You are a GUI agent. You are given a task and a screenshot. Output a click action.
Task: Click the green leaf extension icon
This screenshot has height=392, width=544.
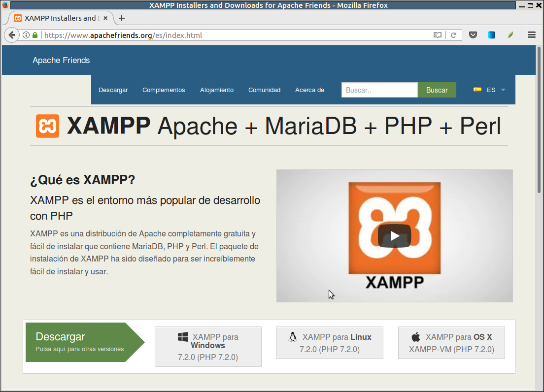[x=510, y=35]
